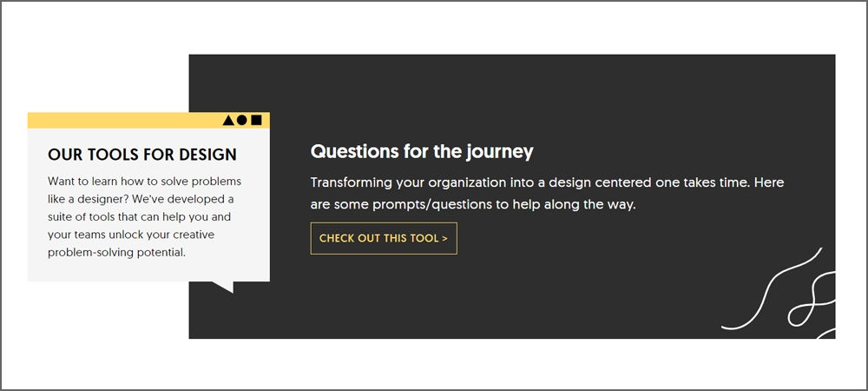Click the "Questions for the journey" heading
The height and width of the screenshot is (391, 868).
pyautogui.click(x=422, y=151)
